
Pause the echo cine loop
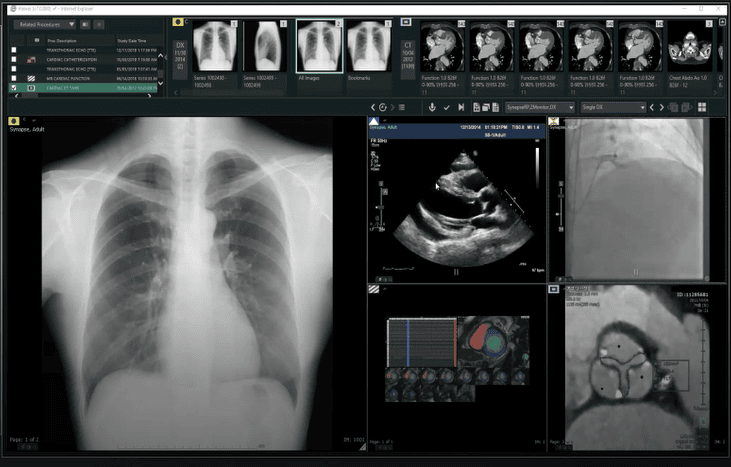click(x=456, y=272)
